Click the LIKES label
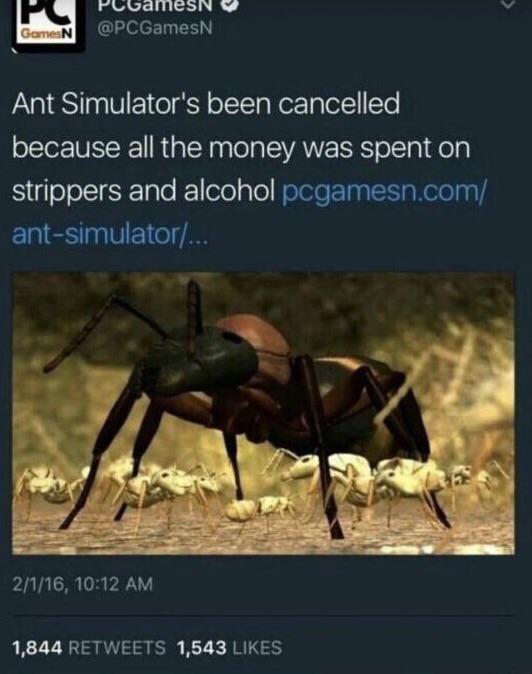532x674 pixels. coord(257,647)
